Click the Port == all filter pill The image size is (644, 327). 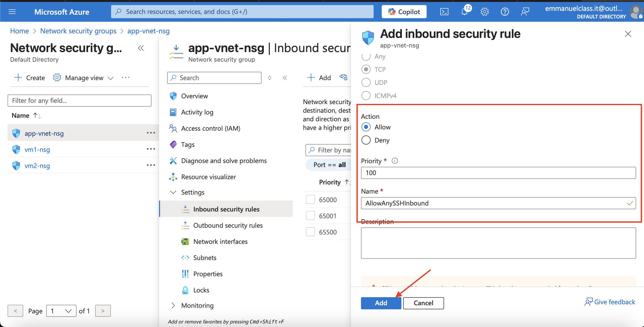(x=329, y=165)
